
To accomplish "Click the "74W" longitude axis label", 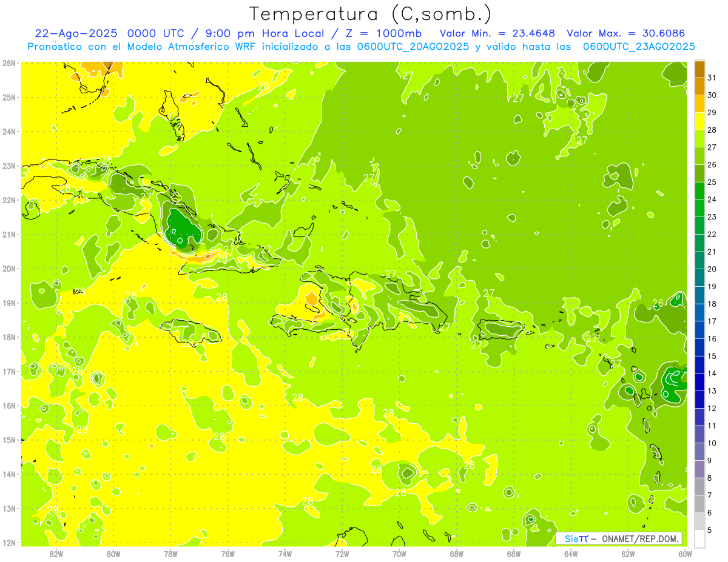I will click(285, 554).
